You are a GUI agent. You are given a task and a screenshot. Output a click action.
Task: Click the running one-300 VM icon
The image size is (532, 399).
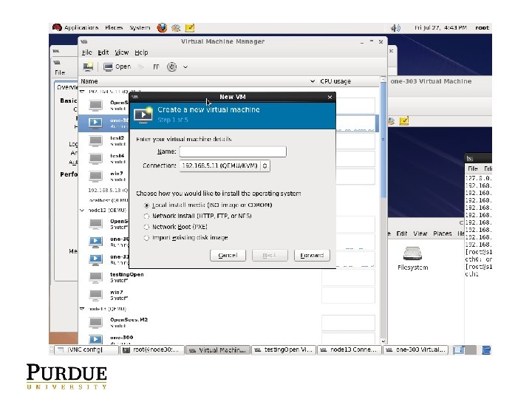tap(95, 339)
